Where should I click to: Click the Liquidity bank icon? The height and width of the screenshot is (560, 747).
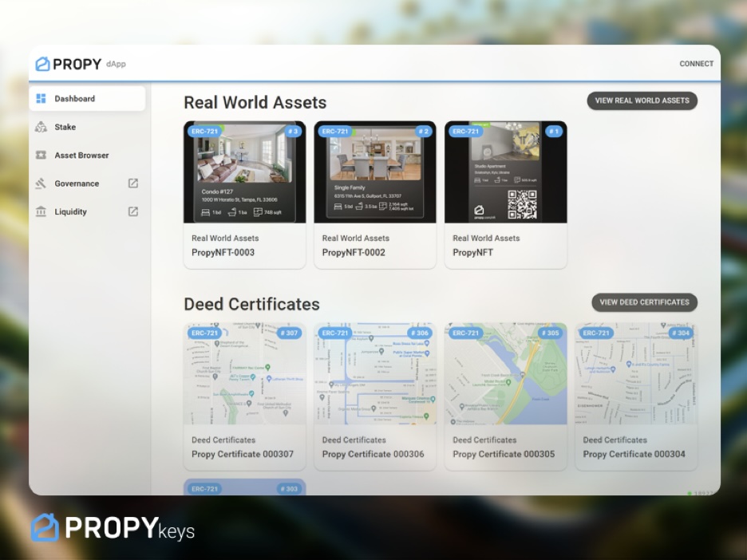[41, 211]
